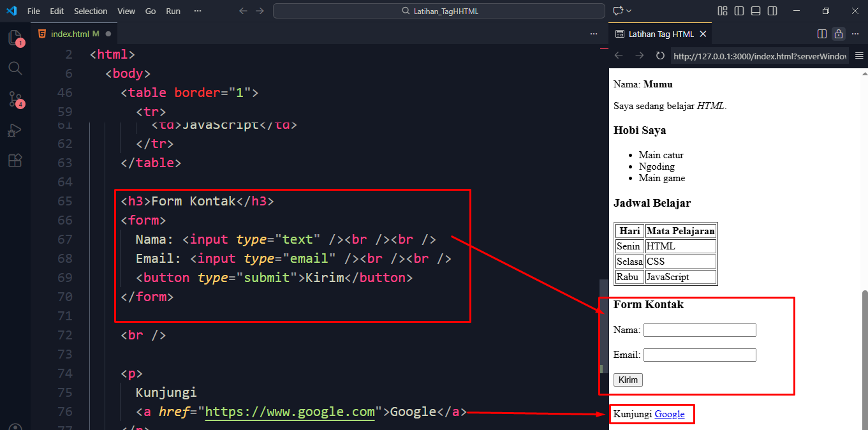Expand the Copilot chat dropdown arrow

[629, 11]
